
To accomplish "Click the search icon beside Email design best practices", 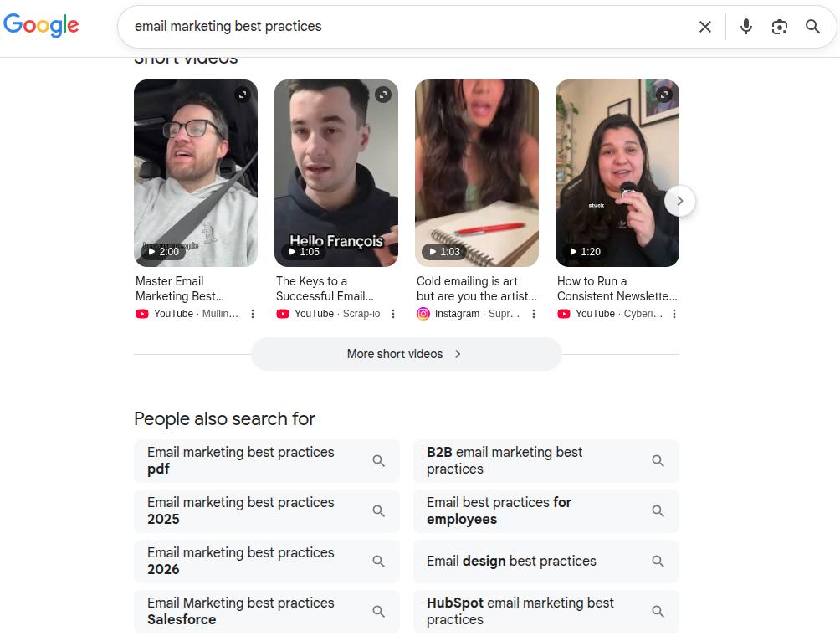I will (x=658, y=561).
